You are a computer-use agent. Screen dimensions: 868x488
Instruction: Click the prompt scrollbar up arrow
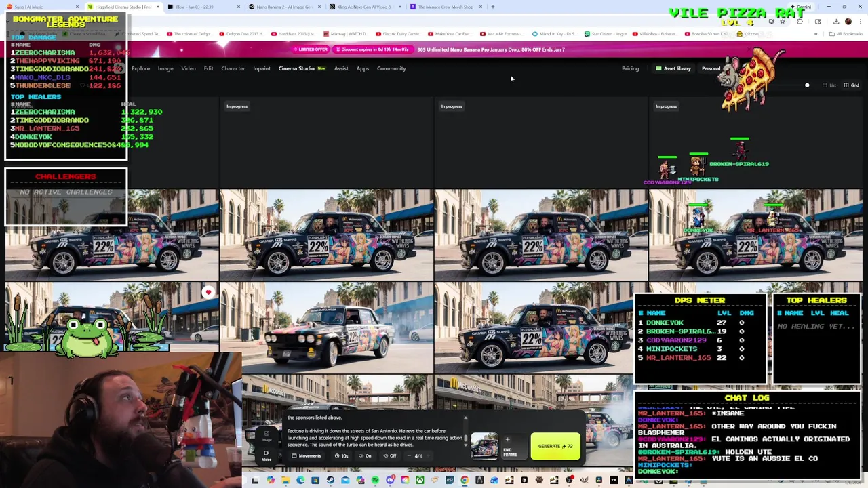(x=466, y=418)
